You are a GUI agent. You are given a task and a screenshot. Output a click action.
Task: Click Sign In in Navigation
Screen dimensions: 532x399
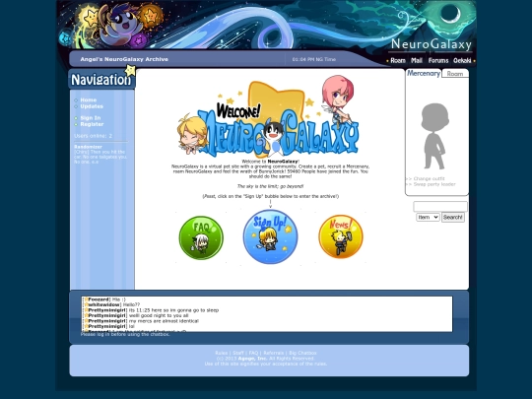(x=91, y=118)
